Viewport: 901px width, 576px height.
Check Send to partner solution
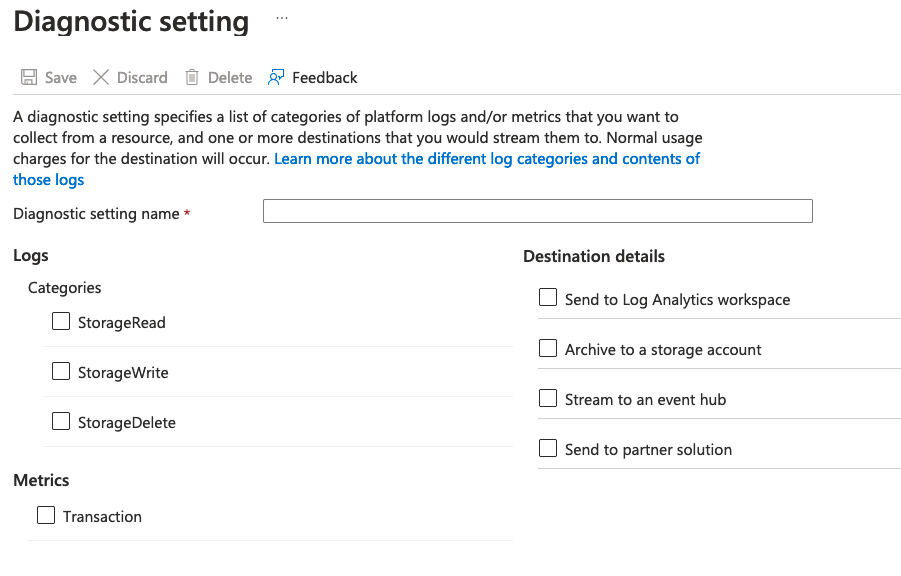coord(547,448)
